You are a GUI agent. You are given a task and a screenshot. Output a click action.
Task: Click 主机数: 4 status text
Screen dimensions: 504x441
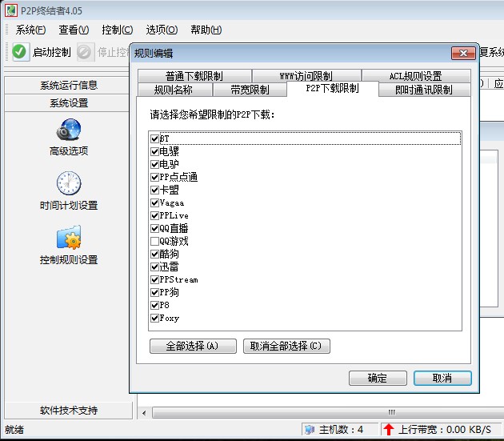coord(341,430)
